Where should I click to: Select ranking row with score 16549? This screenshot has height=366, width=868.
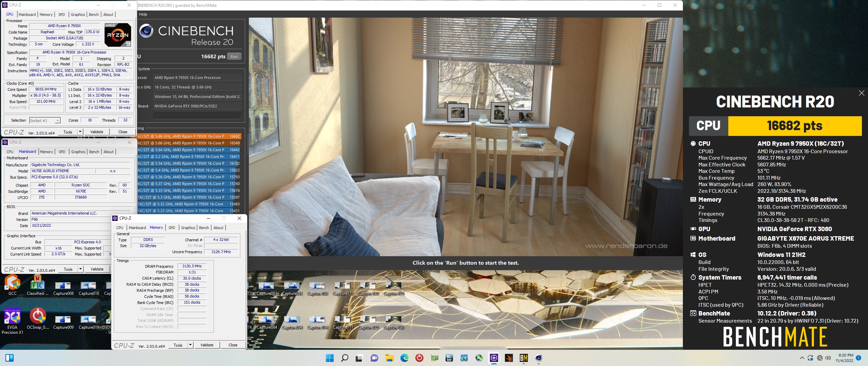189,143
